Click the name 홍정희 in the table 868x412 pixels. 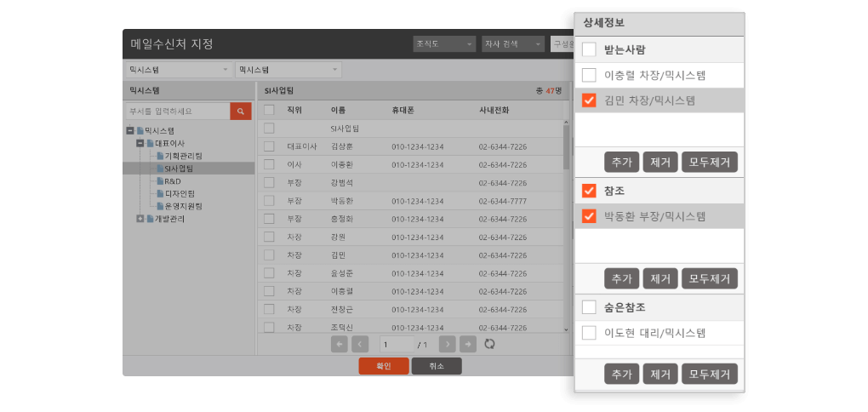click(x=341, y=220)
